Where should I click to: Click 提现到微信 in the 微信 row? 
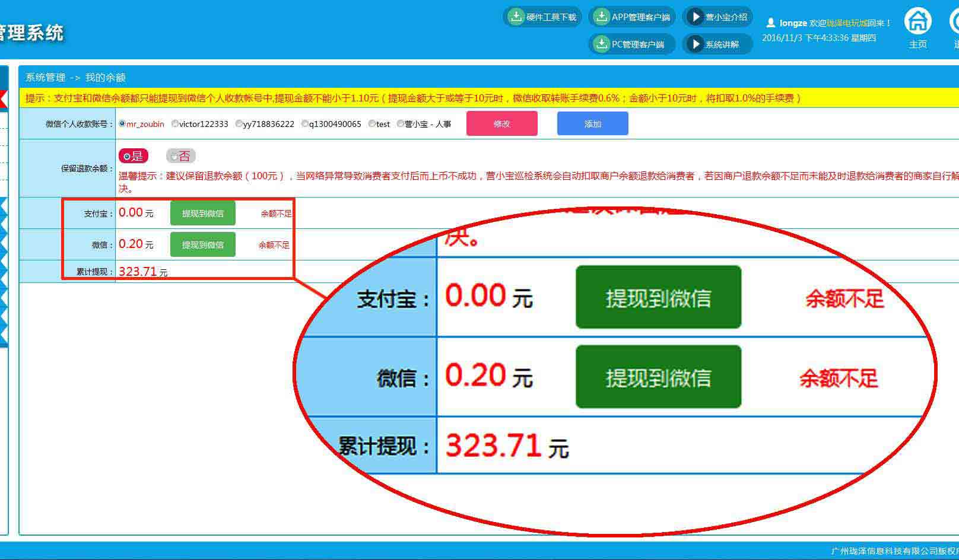(203, 244)
